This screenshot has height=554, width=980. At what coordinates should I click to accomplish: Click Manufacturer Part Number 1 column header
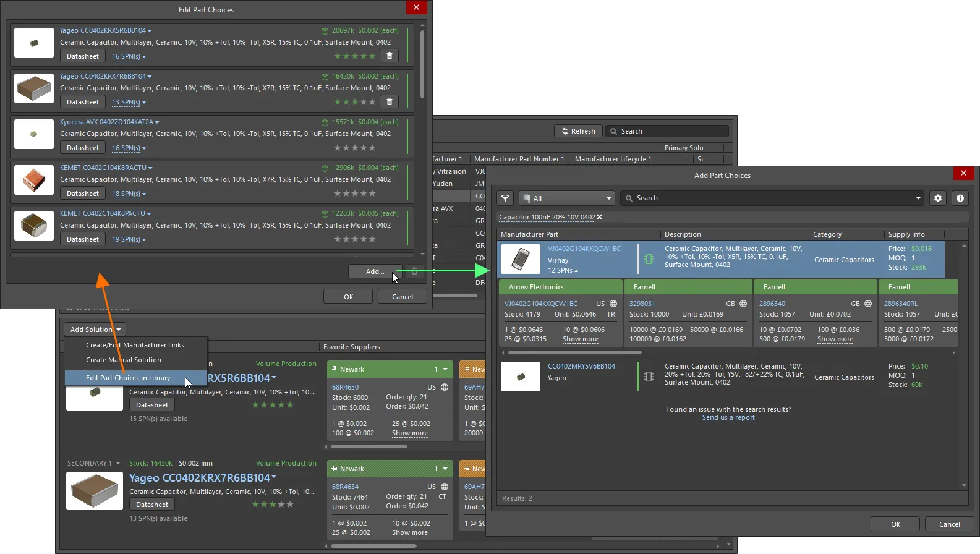[x=519, y=159]
